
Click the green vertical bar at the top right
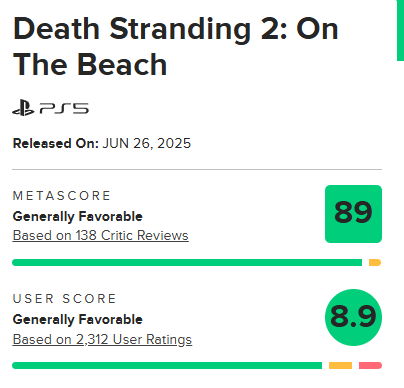pyautogui.click(x=400, y=30)
